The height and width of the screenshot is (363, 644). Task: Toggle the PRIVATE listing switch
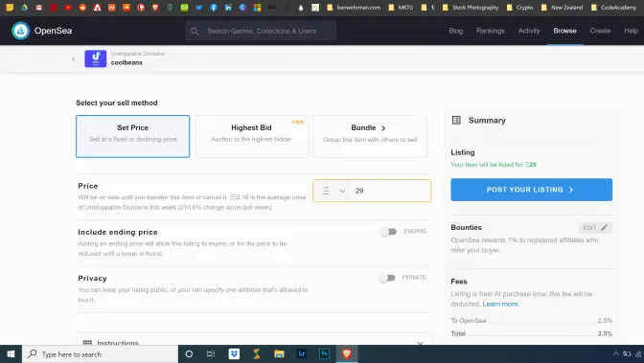[387, 278]
